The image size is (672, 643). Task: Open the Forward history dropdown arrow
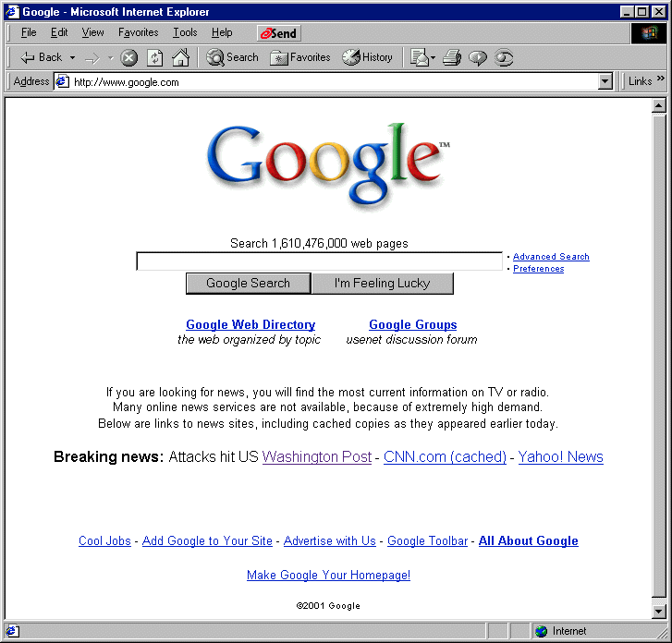tap(110, 58)
